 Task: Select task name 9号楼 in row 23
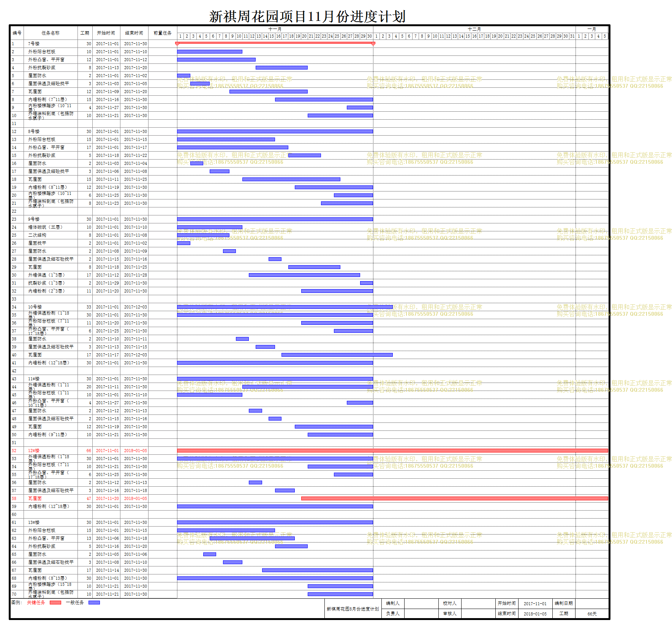[34, 219]
